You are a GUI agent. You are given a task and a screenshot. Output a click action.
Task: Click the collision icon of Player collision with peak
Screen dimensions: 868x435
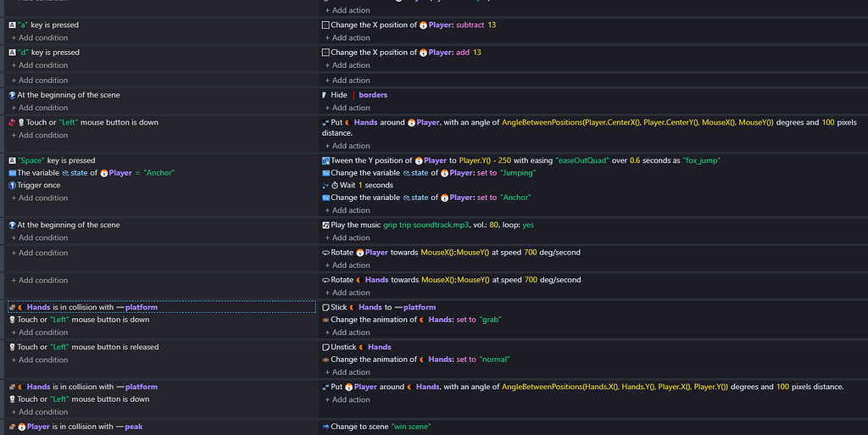12,427
